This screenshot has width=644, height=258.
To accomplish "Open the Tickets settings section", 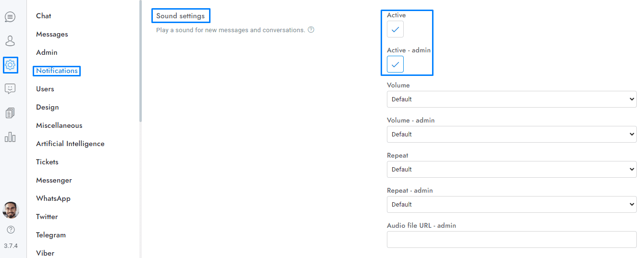I will pyautogui.click(x=47, y=162).
